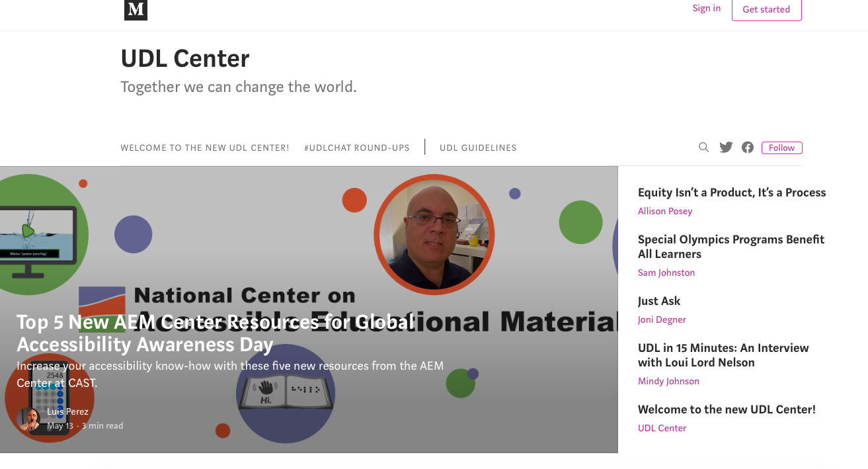Click the Follow button

(781, 148)
